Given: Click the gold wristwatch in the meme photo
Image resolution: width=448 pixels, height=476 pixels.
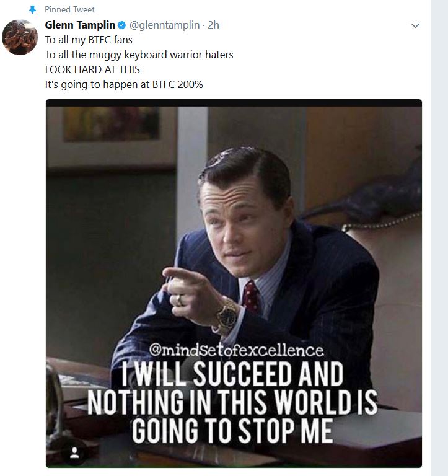Looking at the screenshot, I should (x=227, y=315).
